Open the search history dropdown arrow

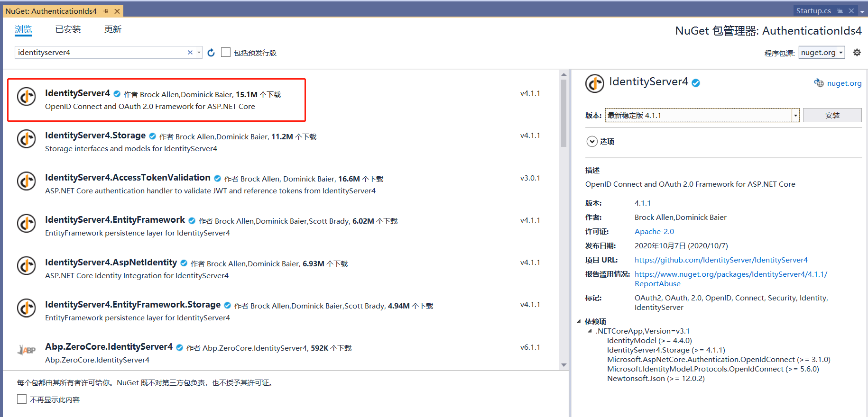coord(199,53)
